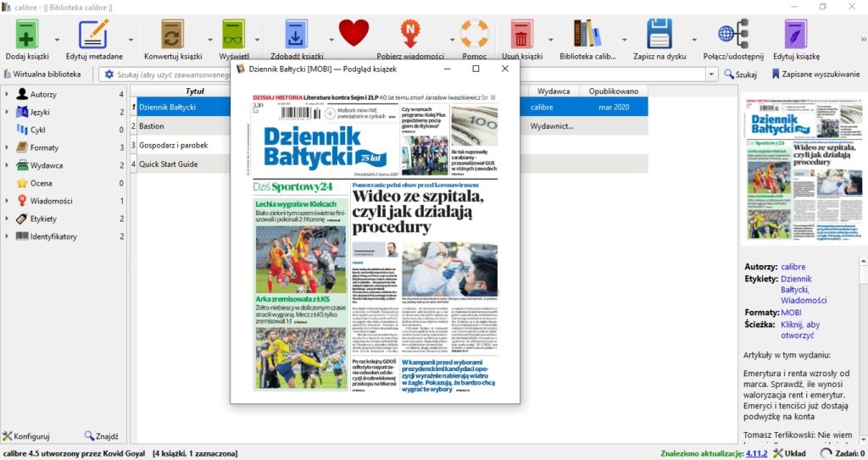Open Pobierz wiadomości news icon
The height and width of the screenshot is (460, 868).
pyautogui.click(x=410, y=34)
